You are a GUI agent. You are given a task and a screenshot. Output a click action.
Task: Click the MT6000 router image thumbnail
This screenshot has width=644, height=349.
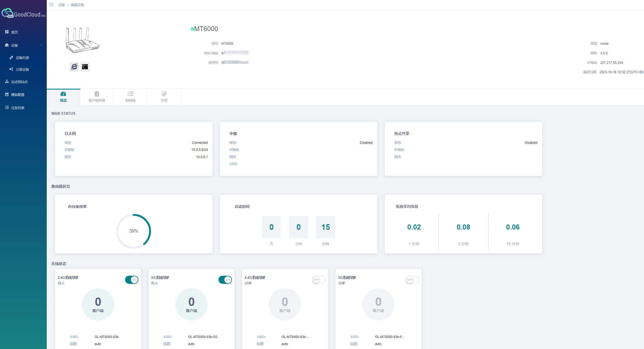tap(82, 41)
